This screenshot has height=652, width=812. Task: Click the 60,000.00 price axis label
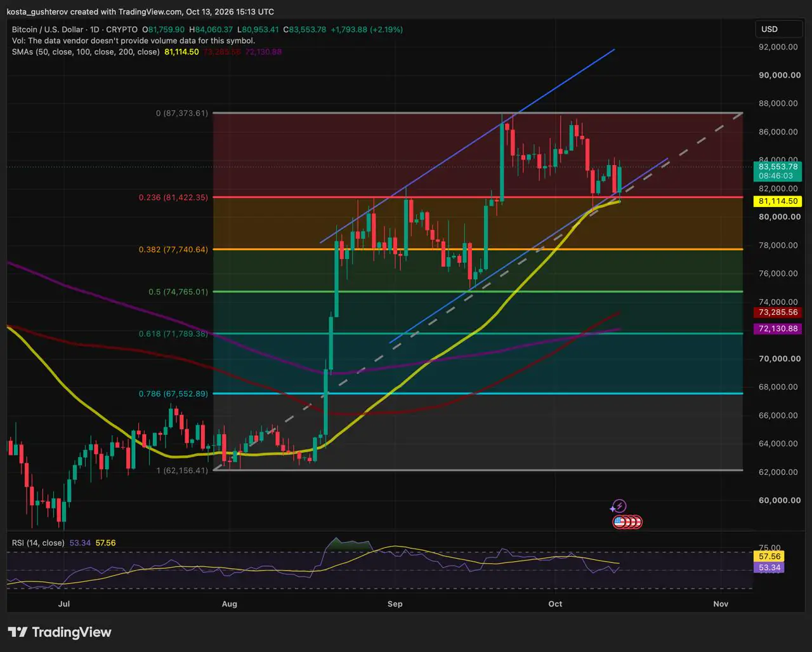[779, 500]
